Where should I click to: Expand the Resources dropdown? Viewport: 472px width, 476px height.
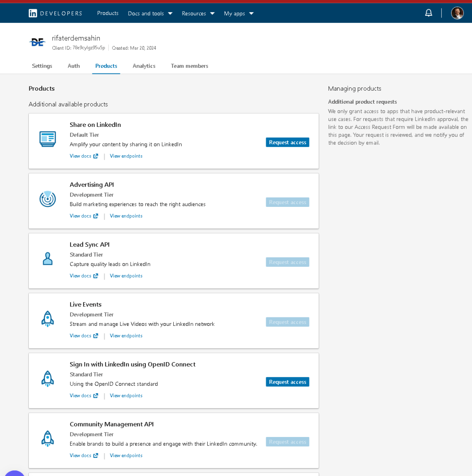point(198,13)
